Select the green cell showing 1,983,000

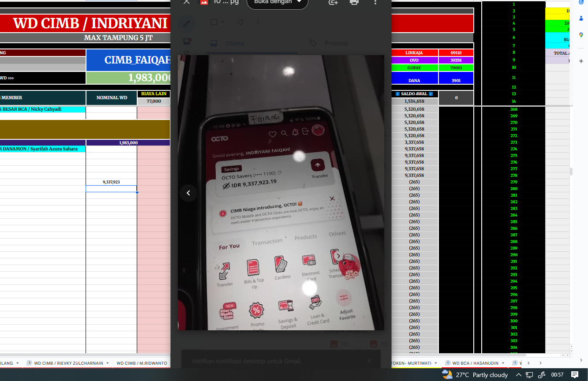[x=128, y=78]
